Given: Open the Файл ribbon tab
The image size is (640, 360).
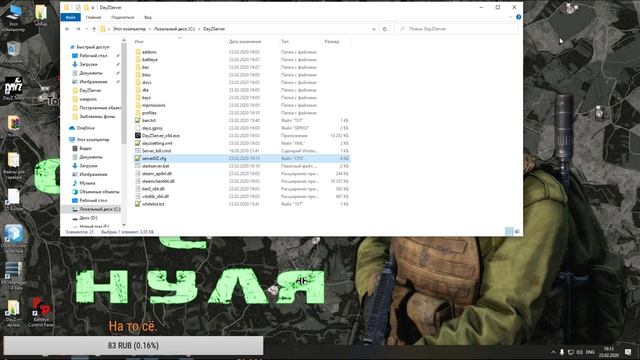Looking at the screenshot, I should pyautogui.click(x=70, y=17).
